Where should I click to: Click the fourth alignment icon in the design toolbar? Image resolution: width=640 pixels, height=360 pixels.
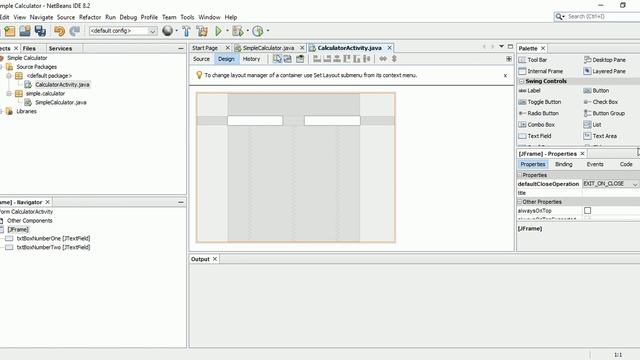pyautogui.click(x=347, y=59)
